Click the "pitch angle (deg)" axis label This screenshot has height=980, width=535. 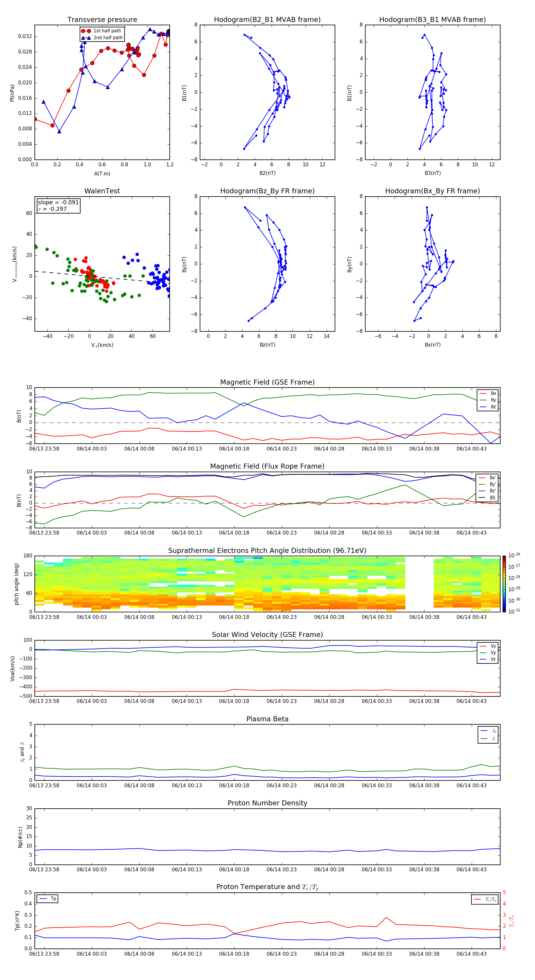(x=16, y=584)
